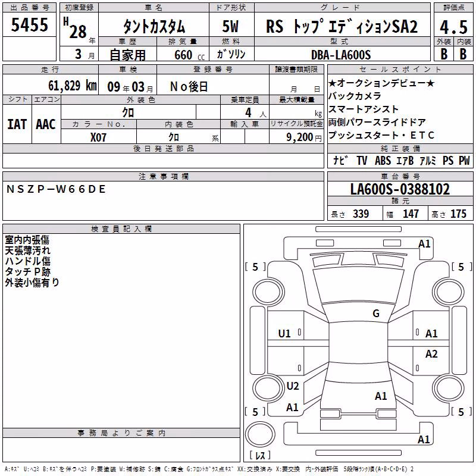Click interior grade B under 内装
The height and width of the screenshot is (476, 476).
(x=463, y=54)
